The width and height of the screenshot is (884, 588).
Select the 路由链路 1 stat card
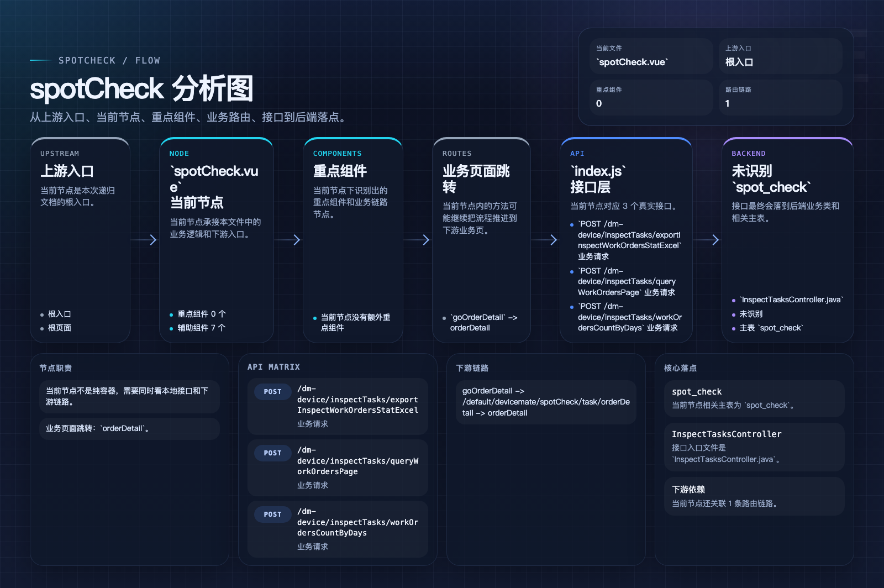coord(780,97)
